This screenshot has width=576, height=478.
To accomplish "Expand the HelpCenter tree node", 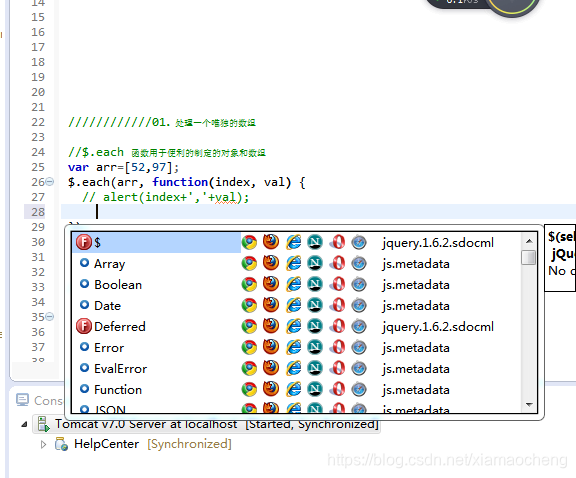I will click(43, 444).
